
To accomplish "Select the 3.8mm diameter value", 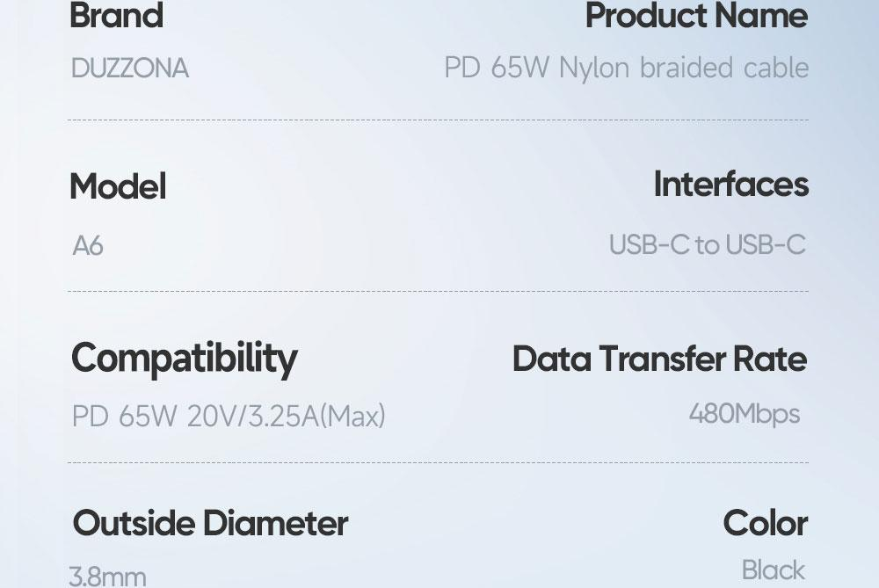I will [107, 577].
